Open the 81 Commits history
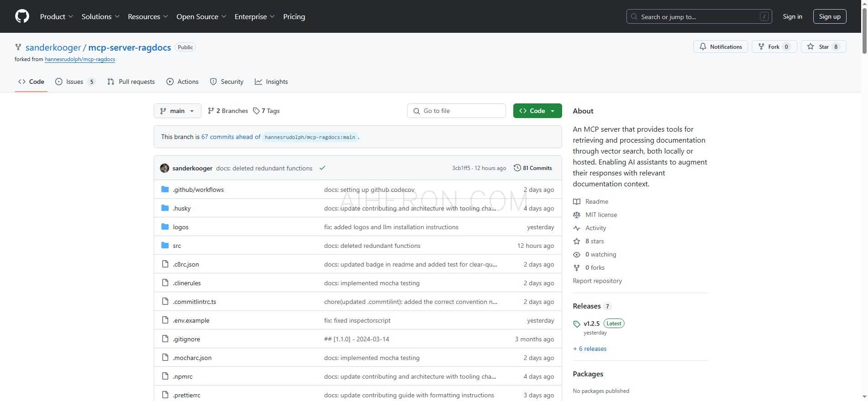Viewport: 868px width, 401px height. 532,168
